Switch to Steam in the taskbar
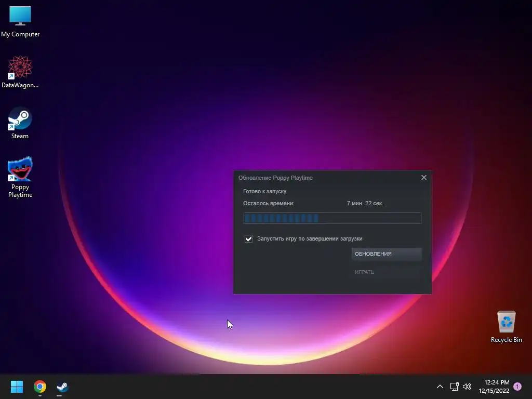The image size is (532, 399). [62, 387]
